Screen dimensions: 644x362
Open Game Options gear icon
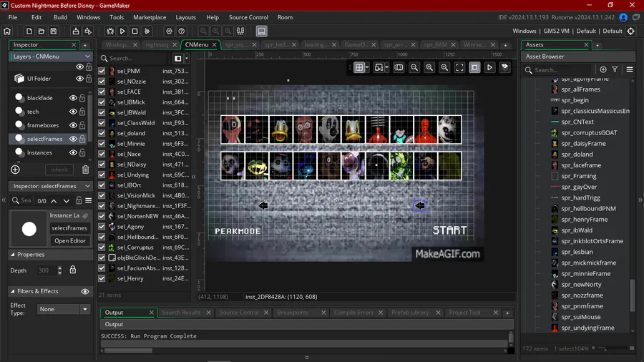pos(169,31)
